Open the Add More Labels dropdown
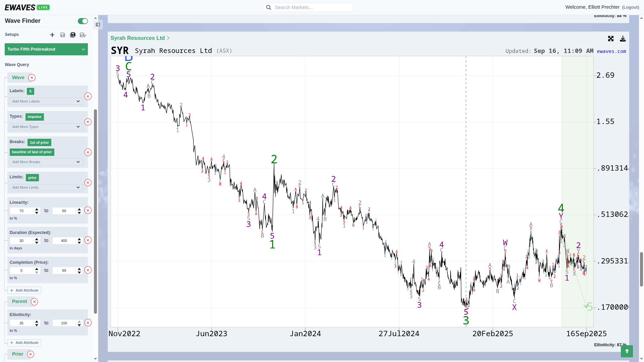This screenshot has height=362, width=644. tap(46, 101)
